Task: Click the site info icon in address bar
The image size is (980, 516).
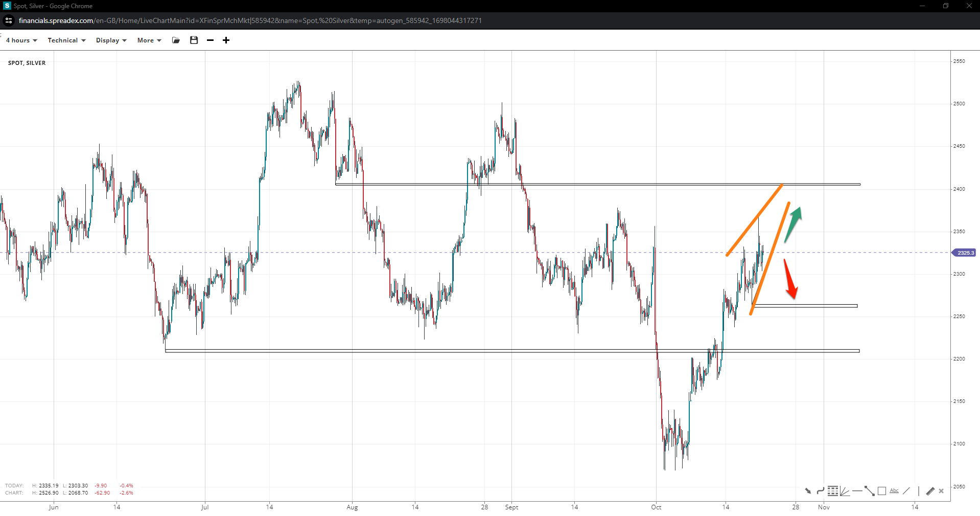Action: (x=9, y=20)
